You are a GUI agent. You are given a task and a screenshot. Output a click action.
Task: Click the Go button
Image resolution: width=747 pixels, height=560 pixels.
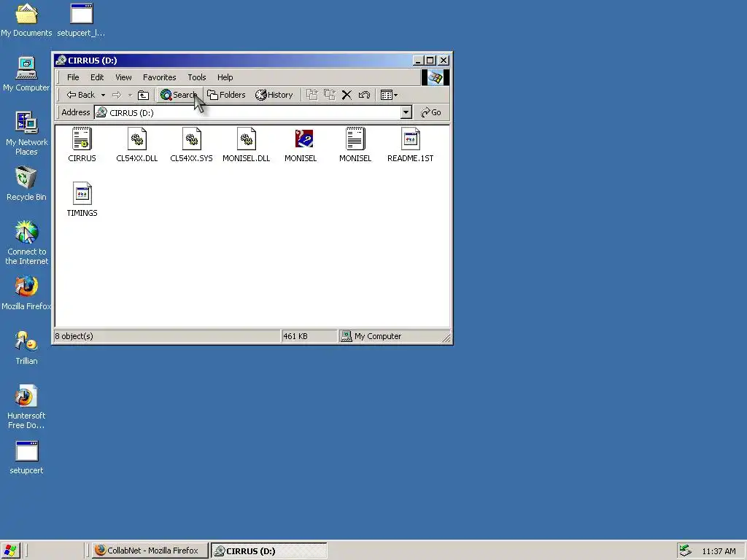click(431, 112)
